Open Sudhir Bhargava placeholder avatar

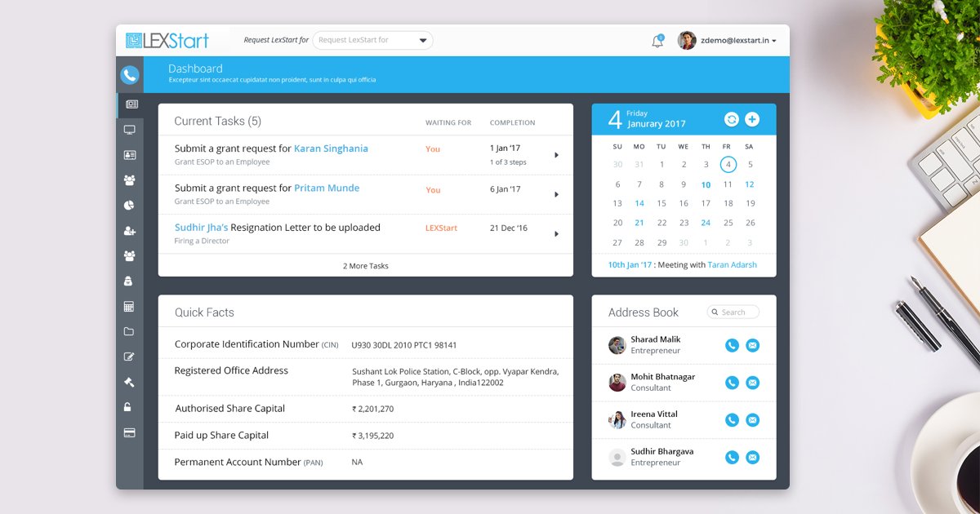pyautogui.click(x=617, y=458)
